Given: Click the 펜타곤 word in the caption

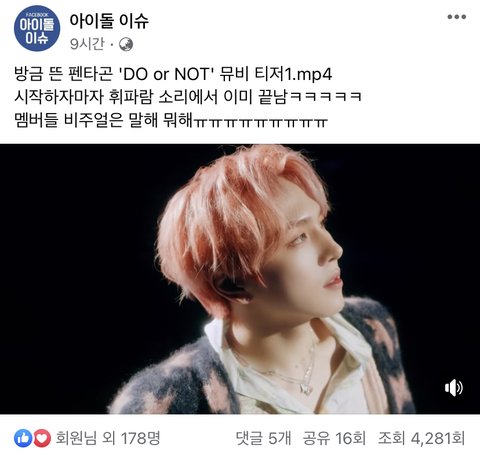Looking at the screenshot, I should tap(91, 74).
